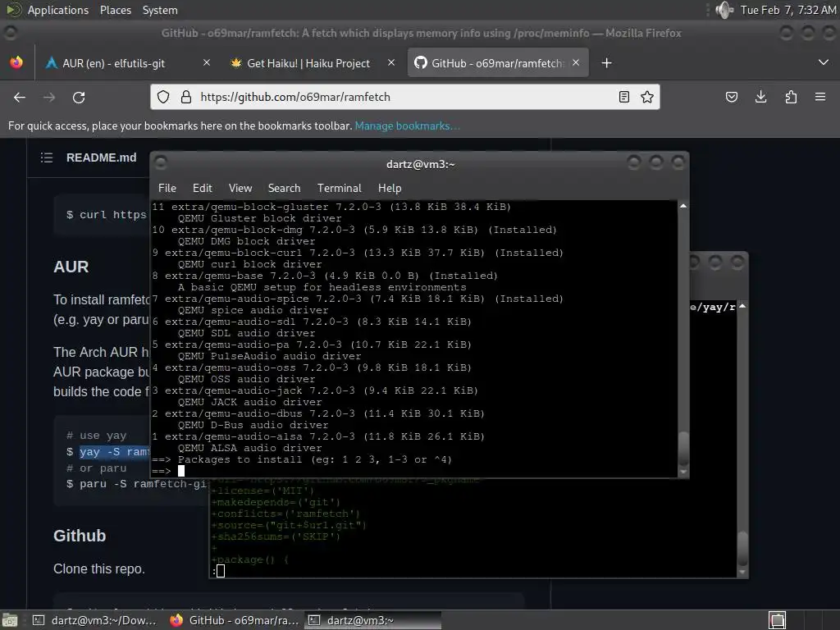Click the Firefox window title bar menu icon
The height and width of the screenshot is (630, 840).
[x=10, y=33]
